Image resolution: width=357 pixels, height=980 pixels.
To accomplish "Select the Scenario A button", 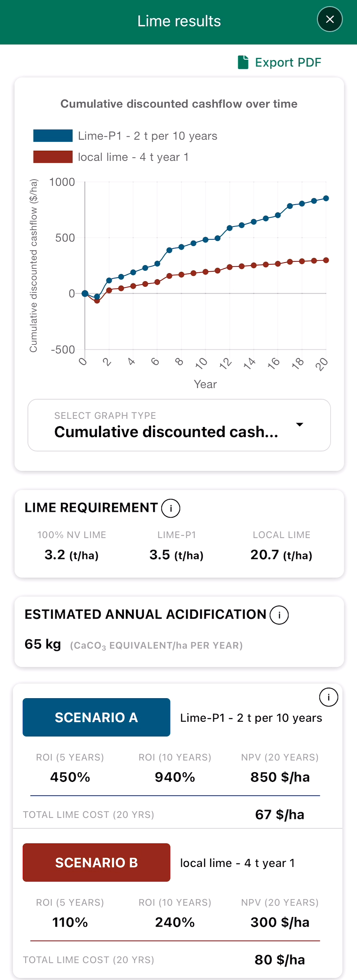I will (96, 717).
